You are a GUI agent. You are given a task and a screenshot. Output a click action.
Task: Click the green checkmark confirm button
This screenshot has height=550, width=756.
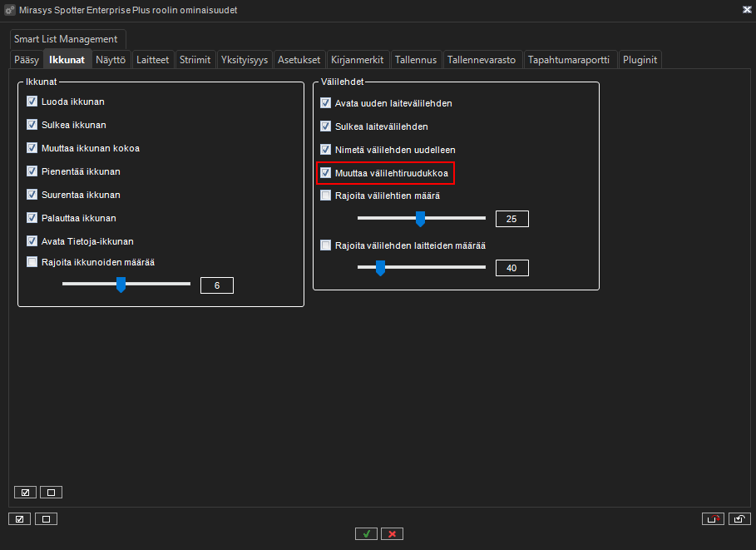click(x=366, y=533)
